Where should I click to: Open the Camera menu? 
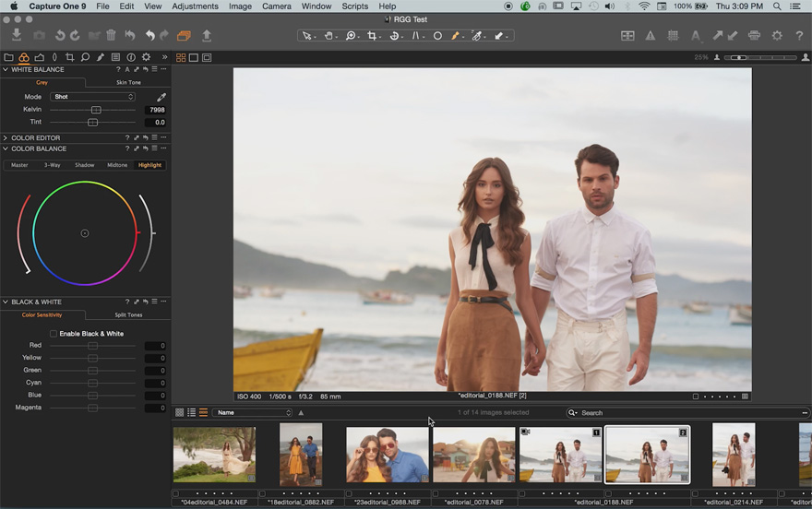(277, 6)
